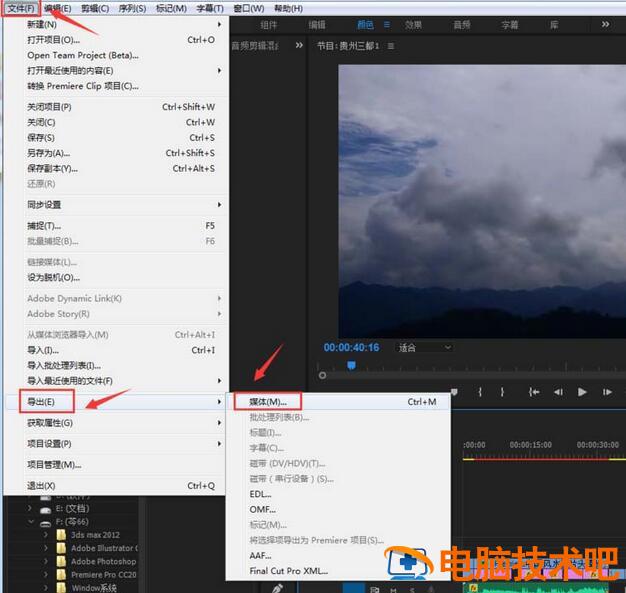The width and height of the screenshot is (626, 593).
Task: Step forward one frame
Action: pos(607,392)
